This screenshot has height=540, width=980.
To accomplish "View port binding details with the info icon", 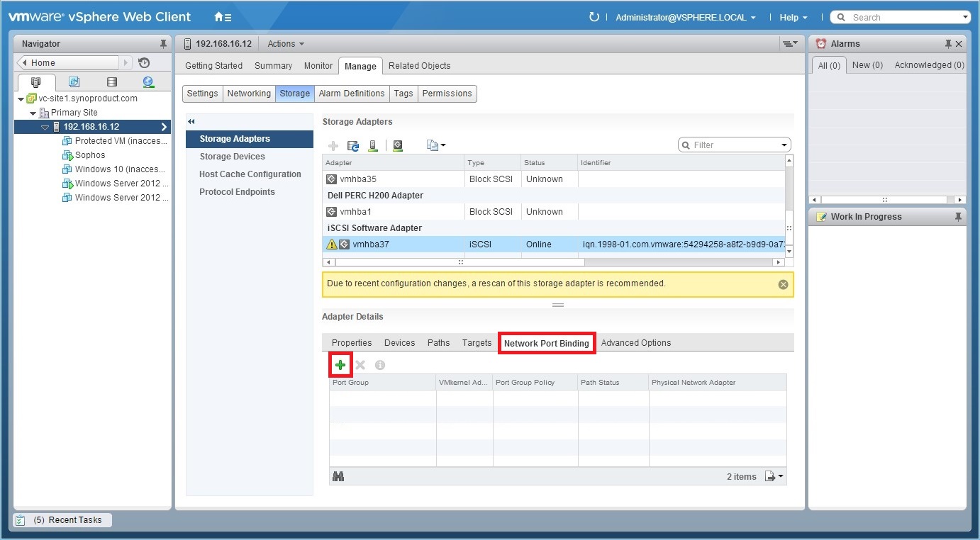I will 380,364.
